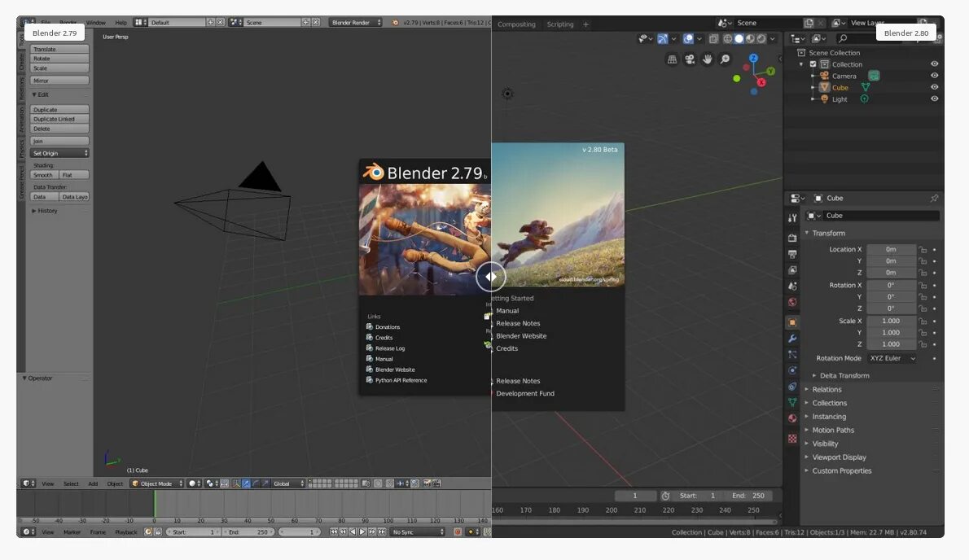Click the before/after comparison slider handle

[x=491, y=278]
